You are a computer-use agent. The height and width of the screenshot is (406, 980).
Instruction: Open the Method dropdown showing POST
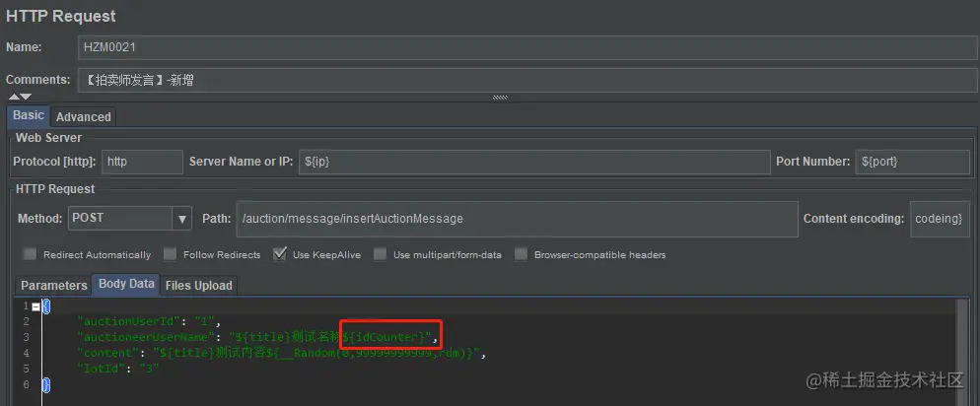coord(129,219)
